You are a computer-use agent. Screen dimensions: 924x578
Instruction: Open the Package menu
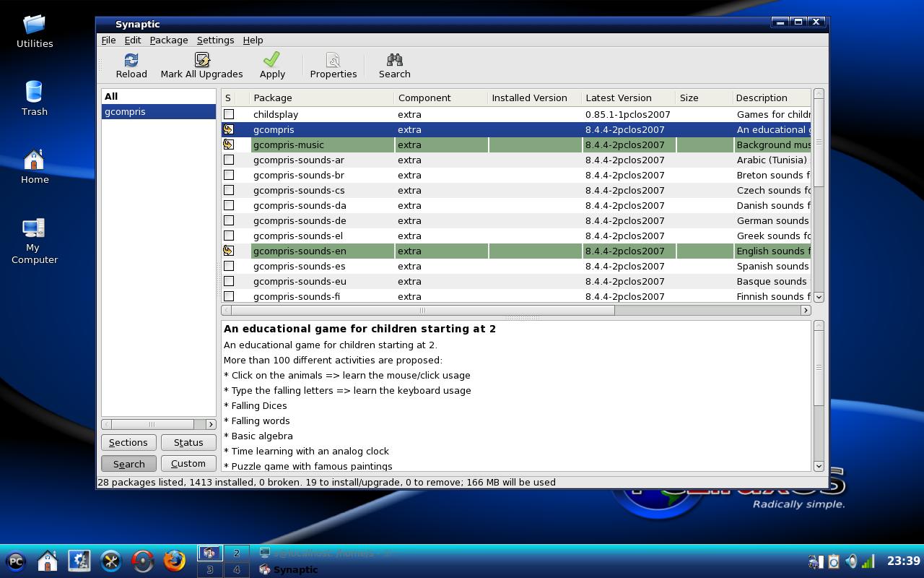tap(169, 40)
